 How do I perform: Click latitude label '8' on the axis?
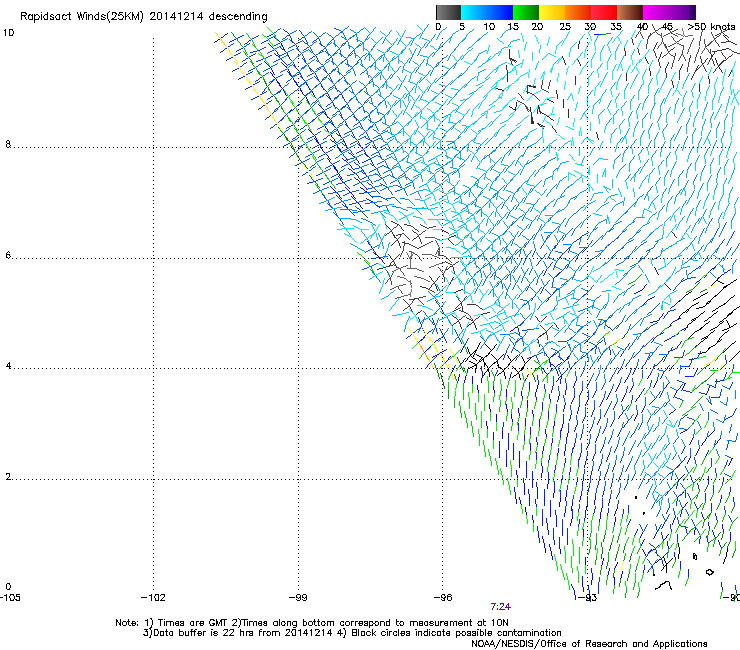(8, 144)
